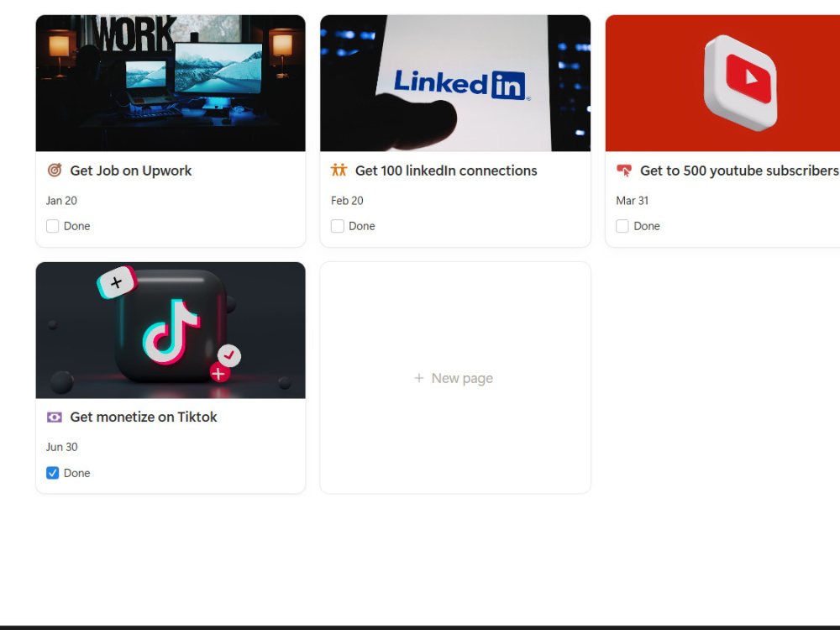The height and width of the screenshot is (630, 840).
Task: Click the people icon beside Get 100 linkedIn connections
Action: click(x=339, y=171)
